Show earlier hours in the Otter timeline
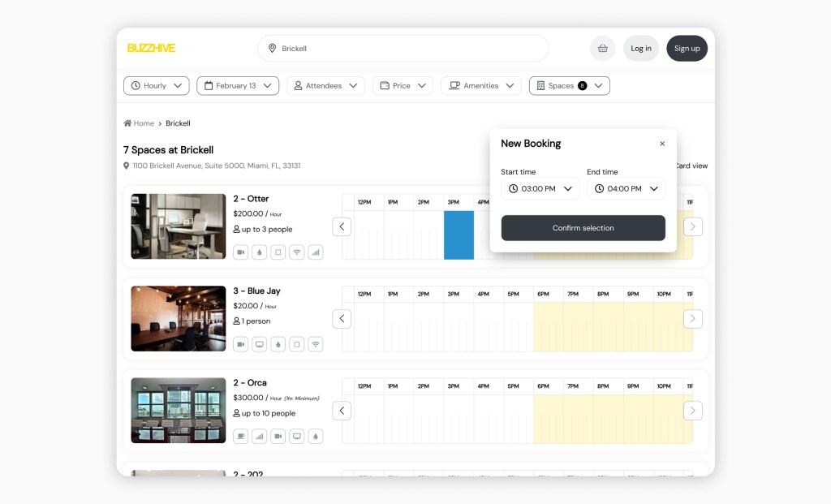831x504 pixels. (x=342, y=226)
